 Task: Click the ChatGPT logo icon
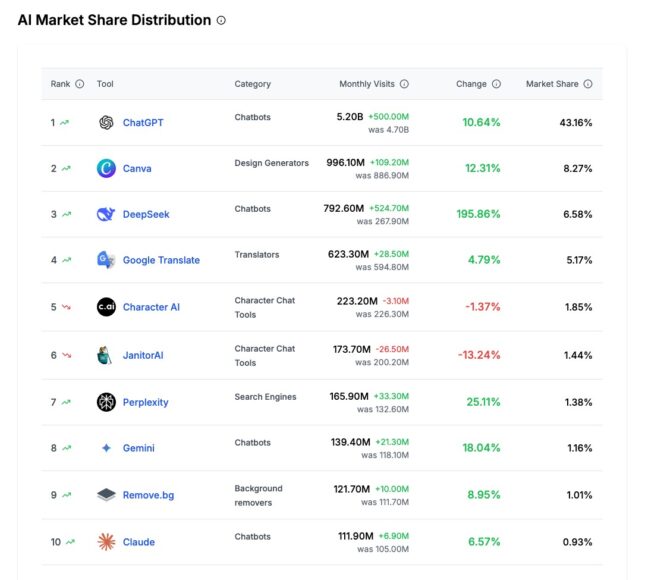tap(106, 123)
